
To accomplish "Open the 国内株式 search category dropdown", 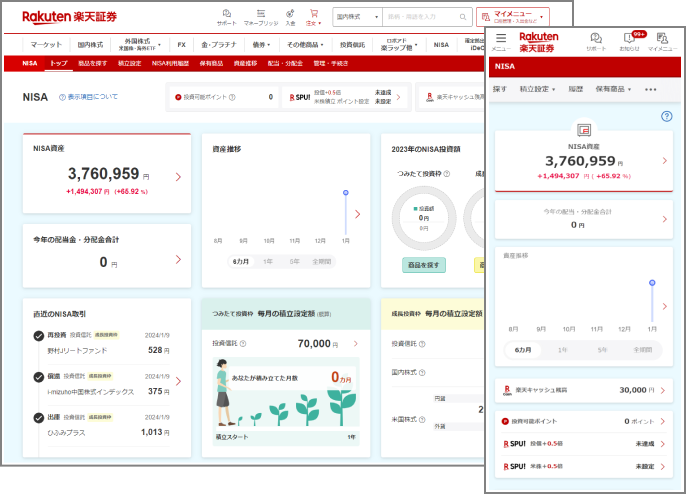I will coord(357,17).
